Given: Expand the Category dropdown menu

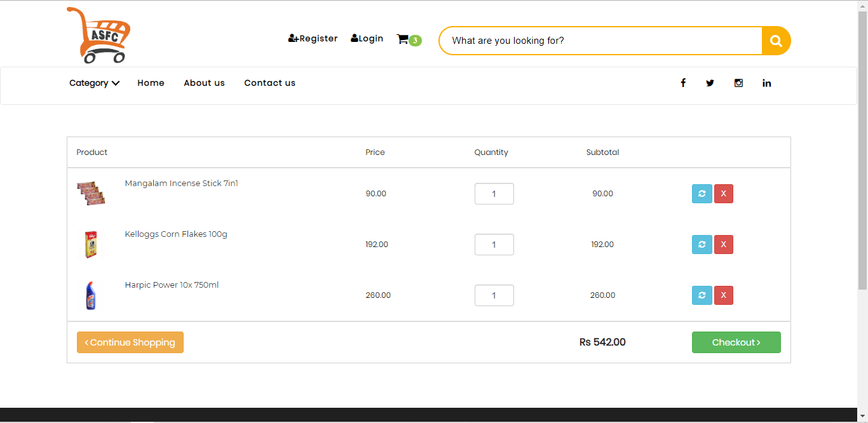Looking at the screenshot, I should [94, 83].
